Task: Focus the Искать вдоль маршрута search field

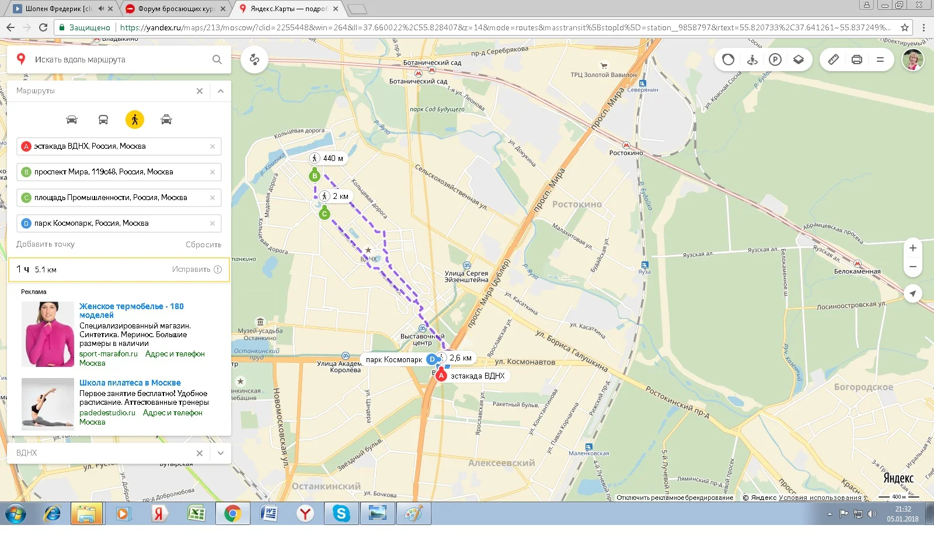Action: (x=120, y=60)
